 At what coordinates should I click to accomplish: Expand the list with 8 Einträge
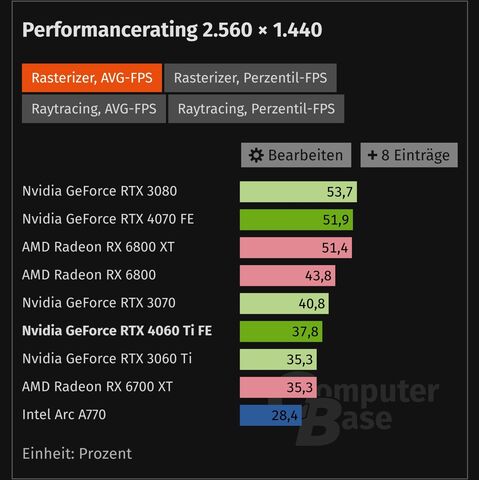409,155
